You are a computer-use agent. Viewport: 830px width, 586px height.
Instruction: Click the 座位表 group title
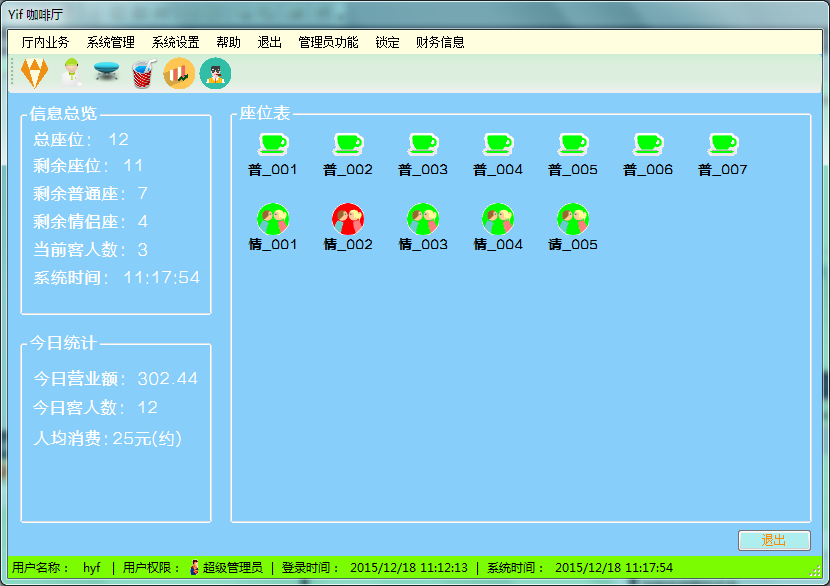click(x=265, y=113)
